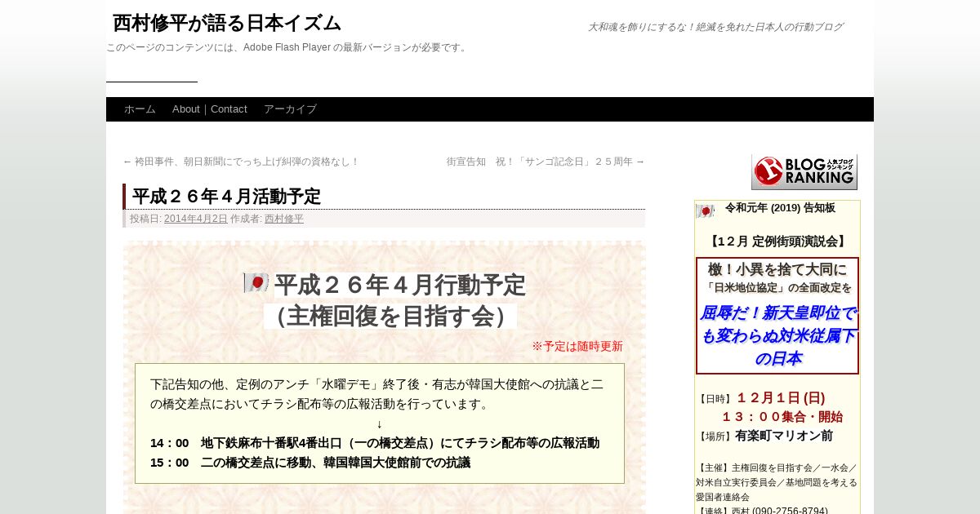
Task: Select the sidebar text 【1２月 定例街頭演説会】
Action: point(777,241)
